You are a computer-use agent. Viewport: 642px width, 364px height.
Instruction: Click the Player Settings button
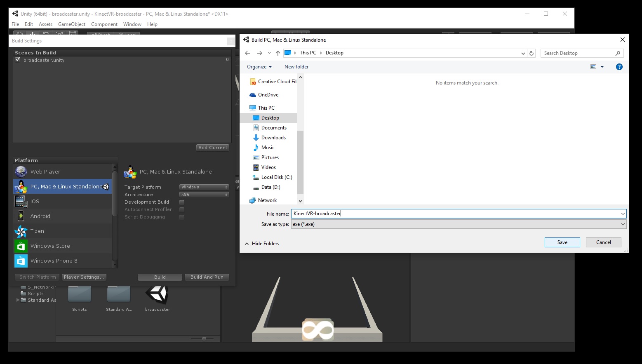click(x=84, y=277)
